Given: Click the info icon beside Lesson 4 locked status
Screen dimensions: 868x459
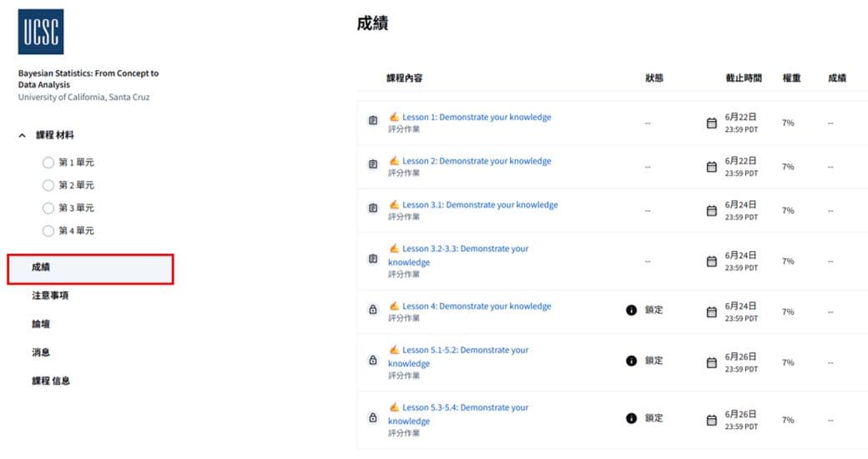Looking at the screenshot, I should [631, 310].
